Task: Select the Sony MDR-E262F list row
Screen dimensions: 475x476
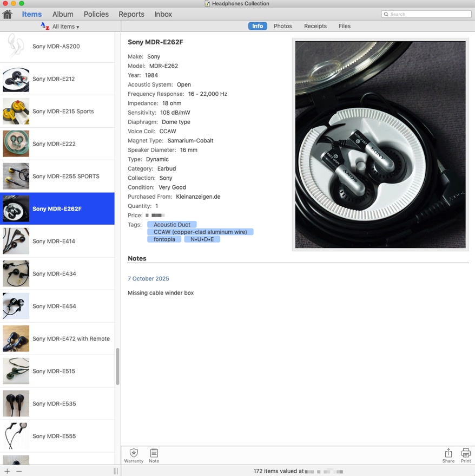Action: pos(57,209)
